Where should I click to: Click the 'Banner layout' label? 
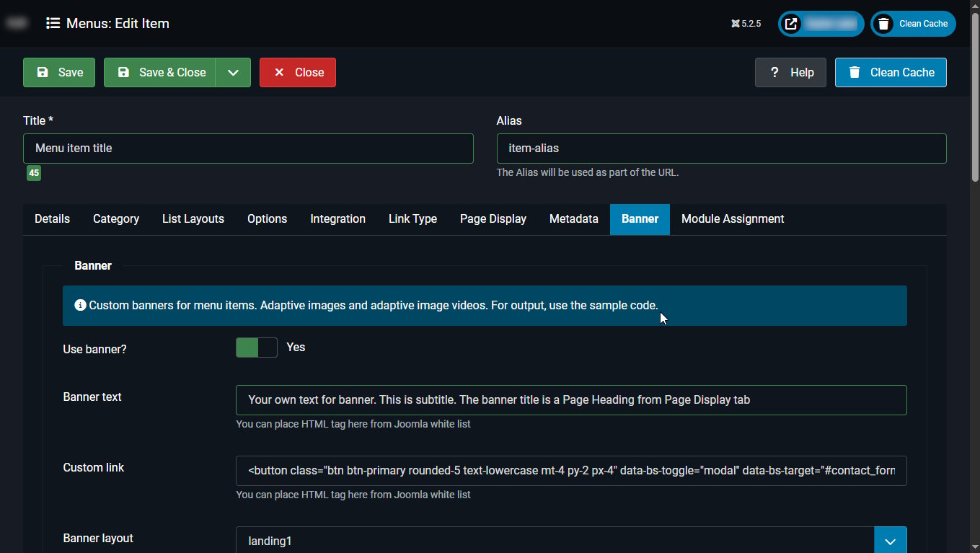click(x=98, y=539)
